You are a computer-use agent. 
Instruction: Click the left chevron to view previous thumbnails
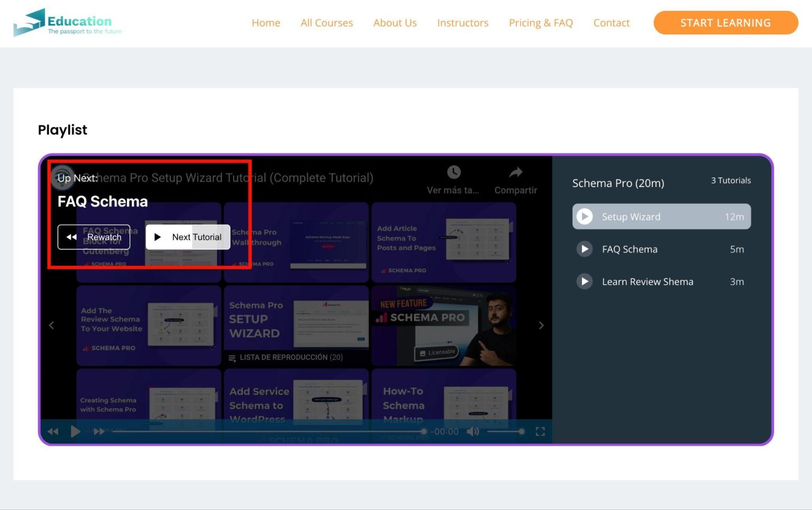point(51,325)
